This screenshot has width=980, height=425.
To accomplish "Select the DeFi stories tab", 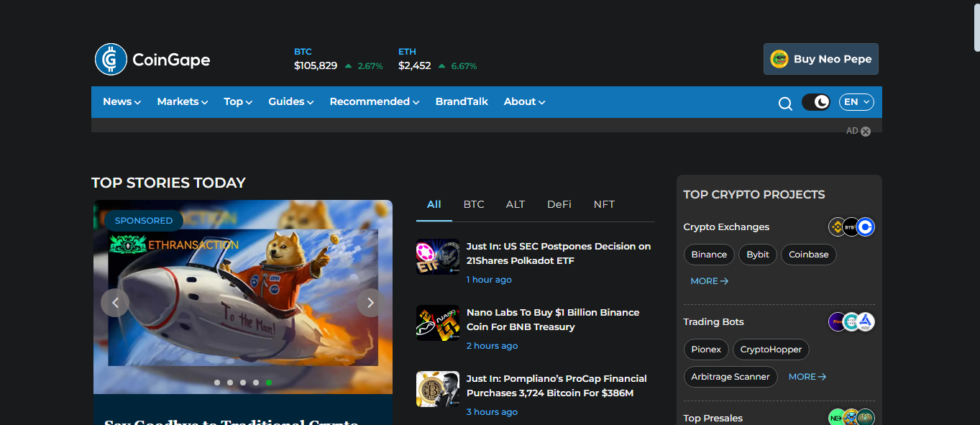I will [x=559, y=205].
